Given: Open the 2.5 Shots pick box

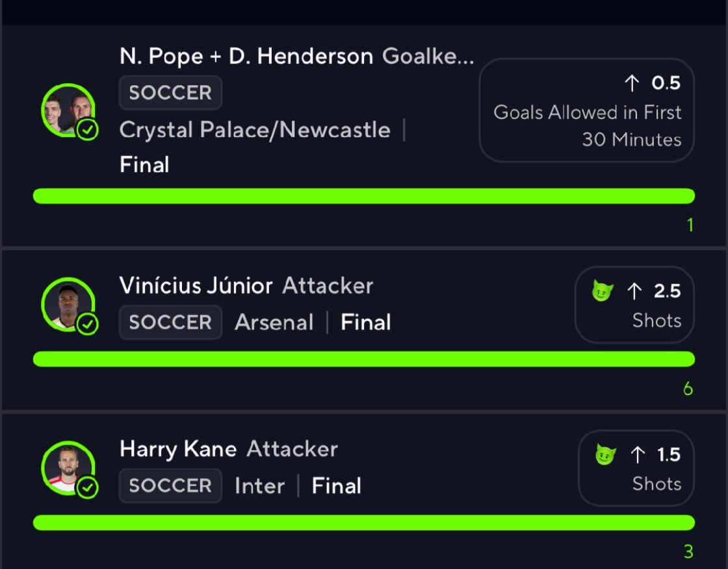Looking at the screenshot, I should tap(634, 305).
